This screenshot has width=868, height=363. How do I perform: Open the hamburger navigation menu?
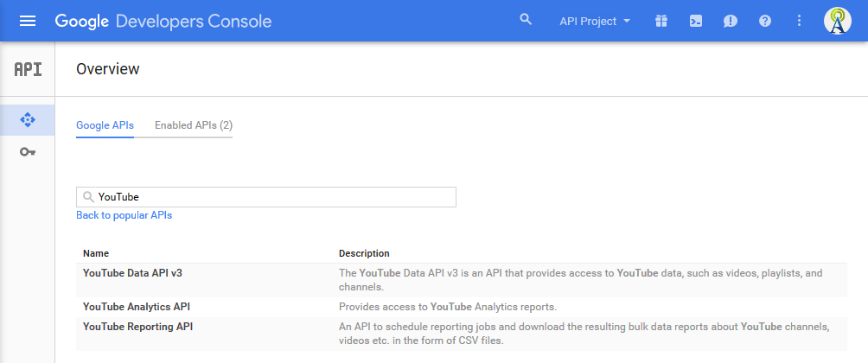point(27,21)
